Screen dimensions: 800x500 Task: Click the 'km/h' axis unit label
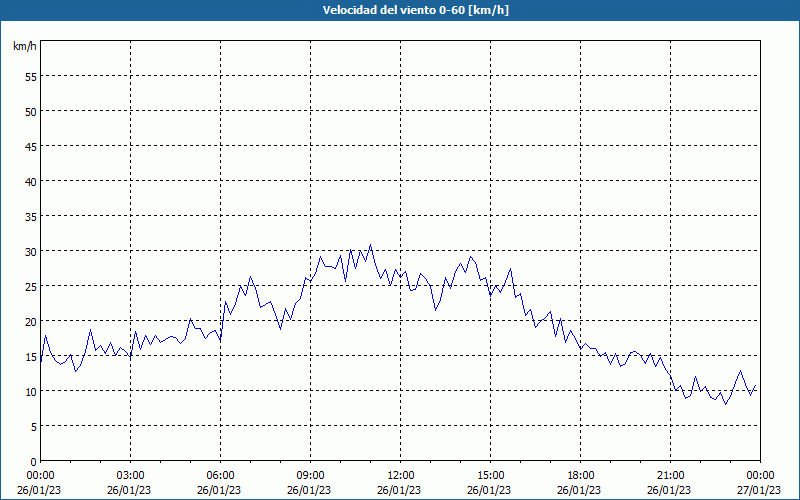(24, 46)
